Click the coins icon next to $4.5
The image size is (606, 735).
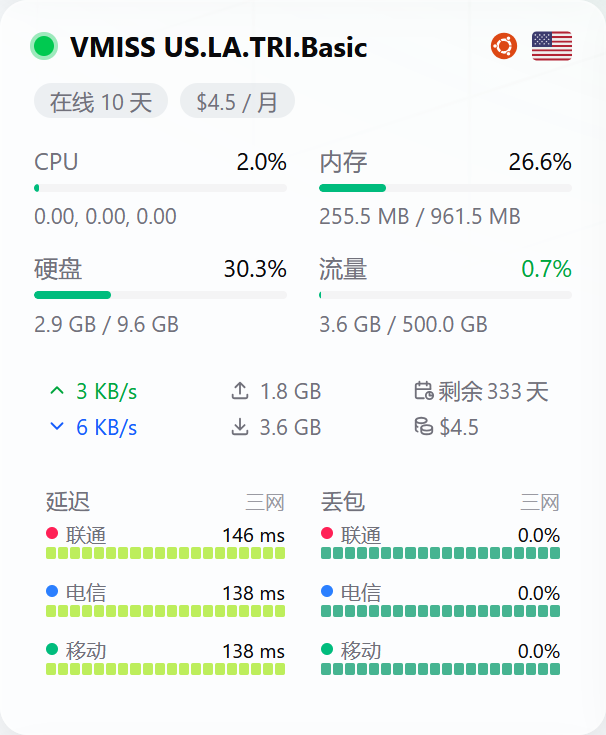click(x=424, y=427)
